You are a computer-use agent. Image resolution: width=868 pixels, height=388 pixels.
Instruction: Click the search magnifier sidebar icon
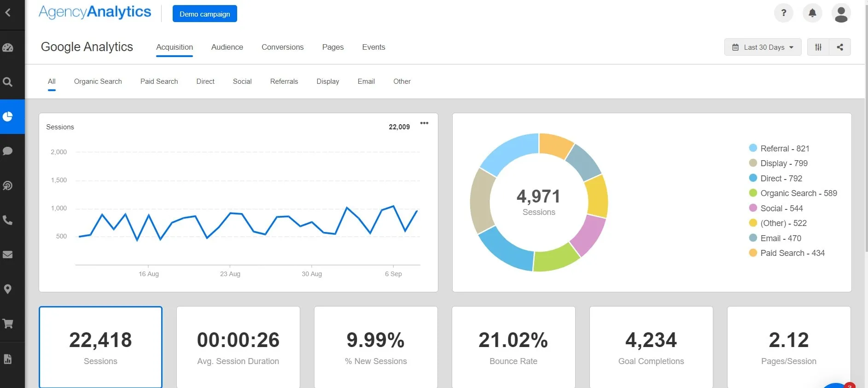pos(8,82)
